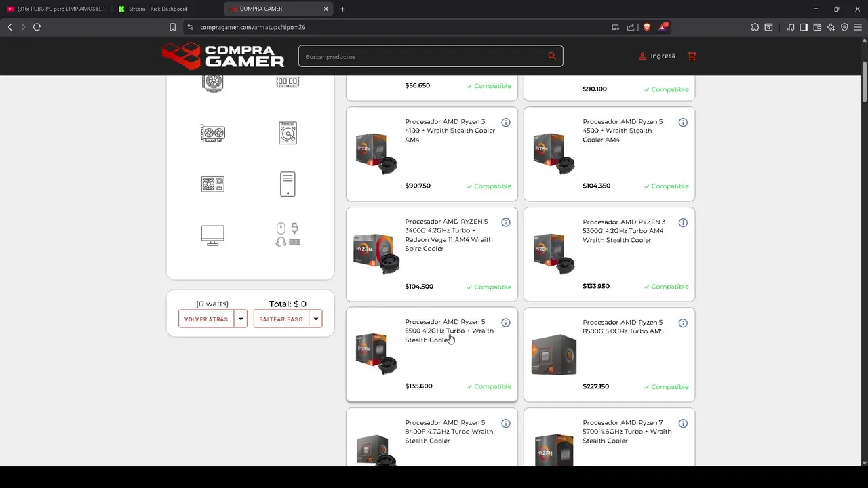
Task: Open the browser hamburger menu
Action: tap(858, 27)
